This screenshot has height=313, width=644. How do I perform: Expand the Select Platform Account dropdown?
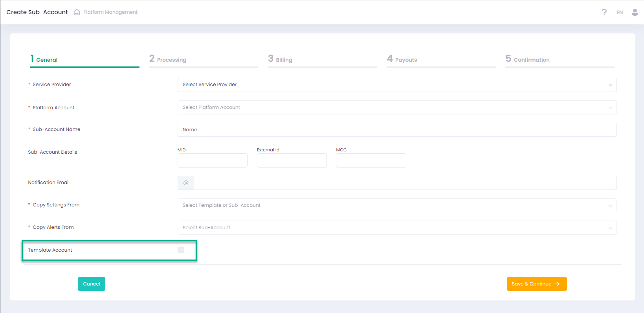pos(397,107)
